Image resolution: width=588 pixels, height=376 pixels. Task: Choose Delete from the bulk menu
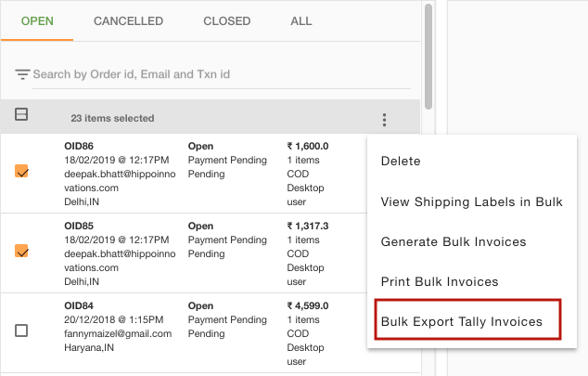point(401,161)
